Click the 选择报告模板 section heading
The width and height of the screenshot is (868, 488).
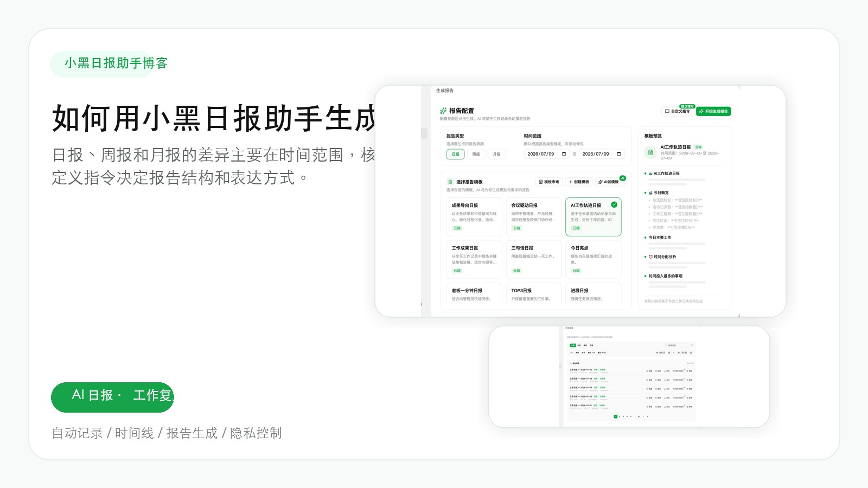pos(469,182)
